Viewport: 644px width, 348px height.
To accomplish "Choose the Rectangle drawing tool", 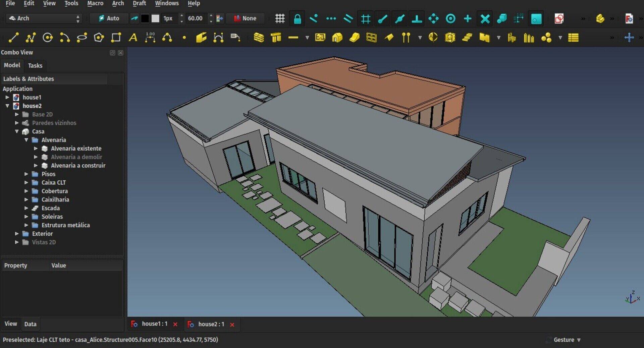I will tap(116, 38).
